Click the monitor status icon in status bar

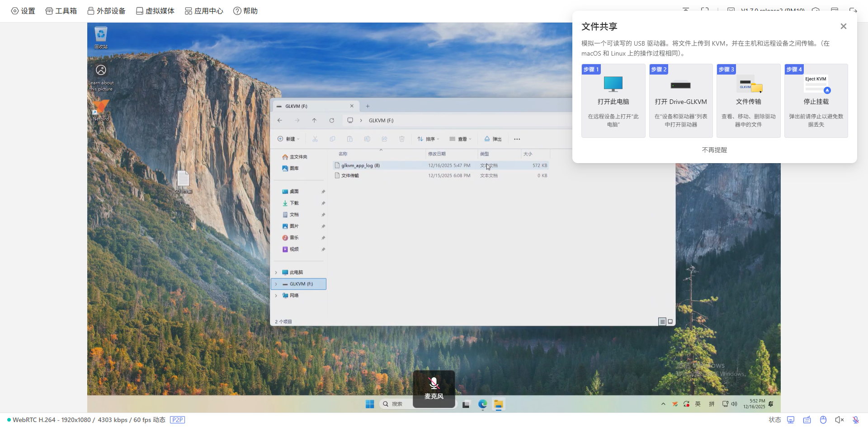coord(791,420)
